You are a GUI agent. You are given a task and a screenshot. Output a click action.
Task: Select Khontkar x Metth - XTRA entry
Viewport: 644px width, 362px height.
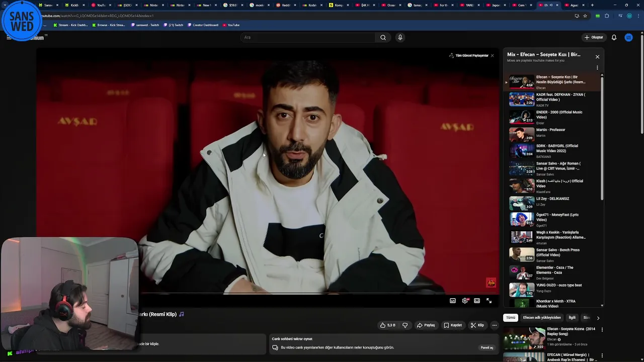click(552, 303)
